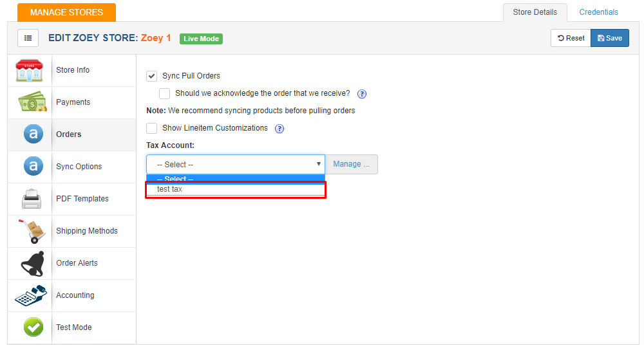Reset the store form
The width and height of the screenshot is (644, 350).
pyautogui.click(x=571, y=38)
